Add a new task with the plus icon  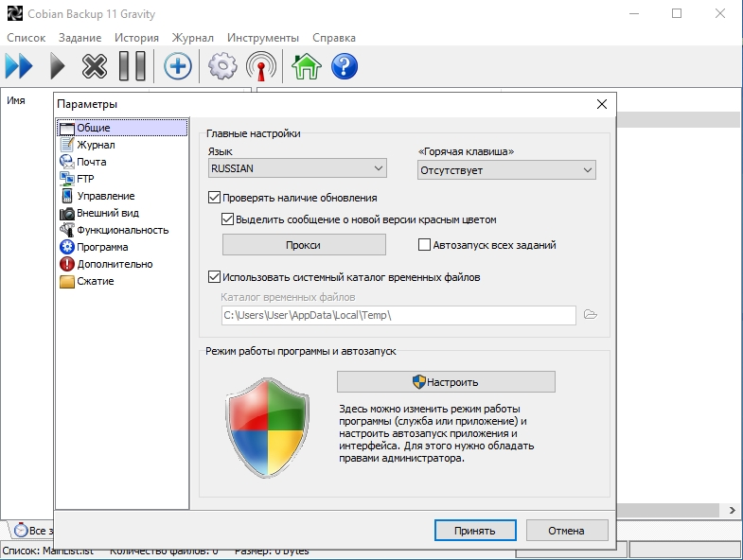(x=178, y=66)
